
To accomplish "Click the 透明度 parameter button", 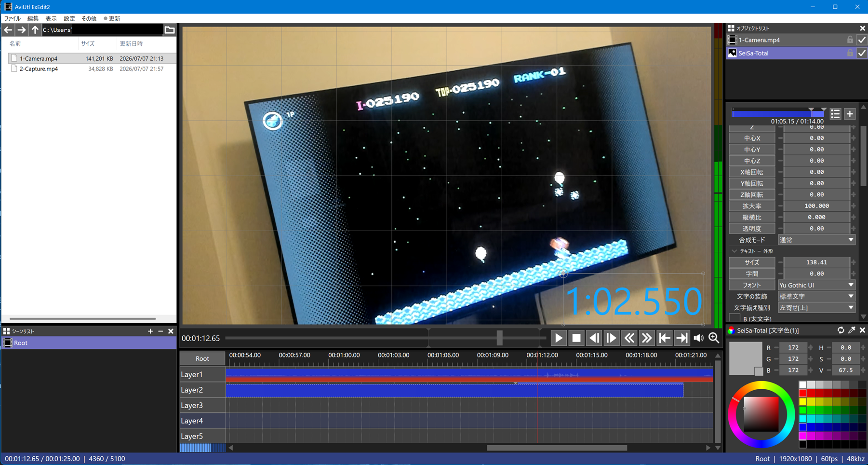I will pos(752,229).
